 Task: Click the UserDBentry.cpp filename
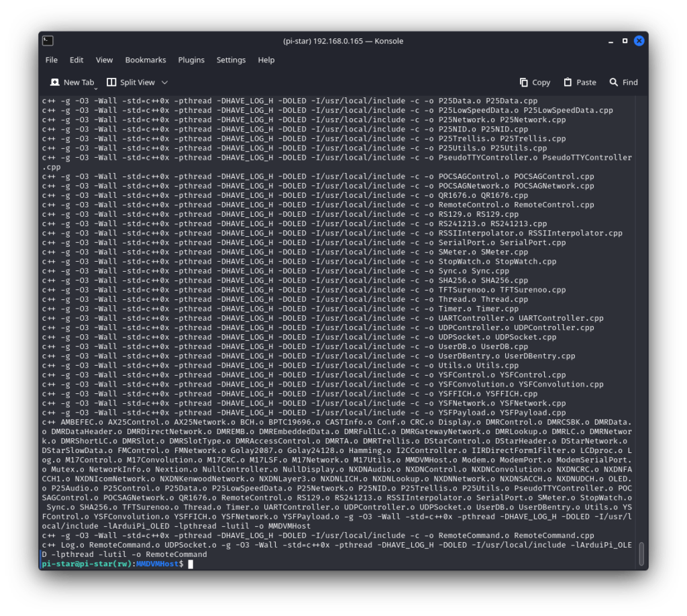point(540,356)
